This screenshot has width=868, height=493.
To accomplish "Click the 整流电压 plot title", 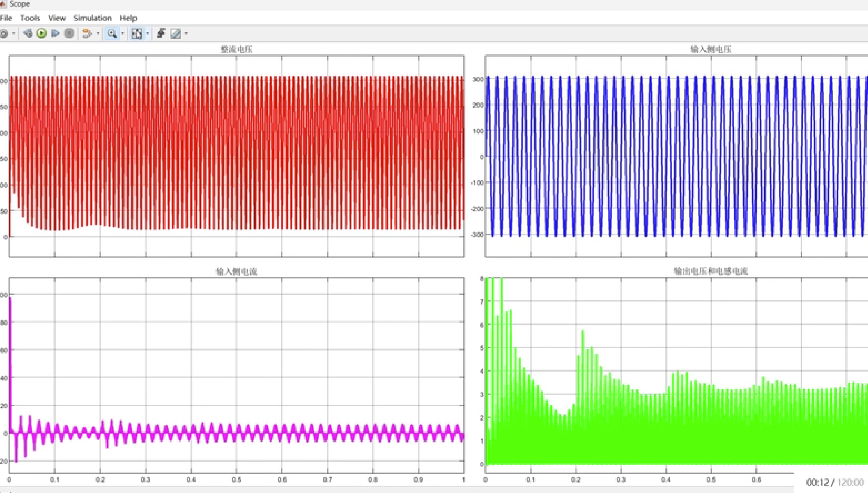I will click(x=237, y=49).
